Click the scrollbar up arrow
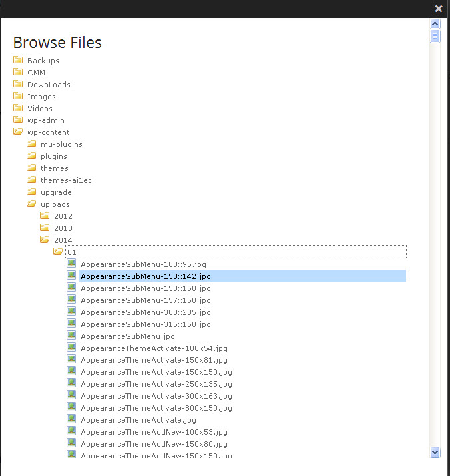 tap(435, 24)
